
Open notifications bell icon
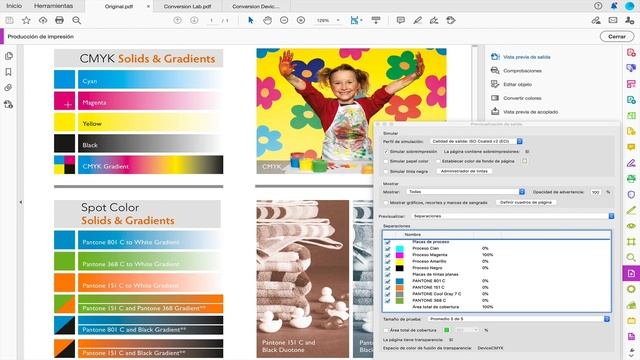click(614, 6)
